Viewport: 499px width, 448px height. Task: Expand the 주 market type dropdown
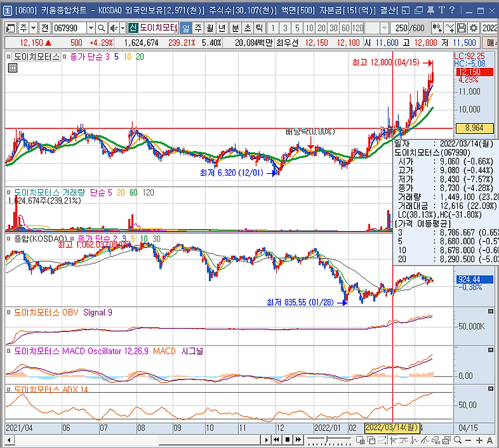point(34,29)
